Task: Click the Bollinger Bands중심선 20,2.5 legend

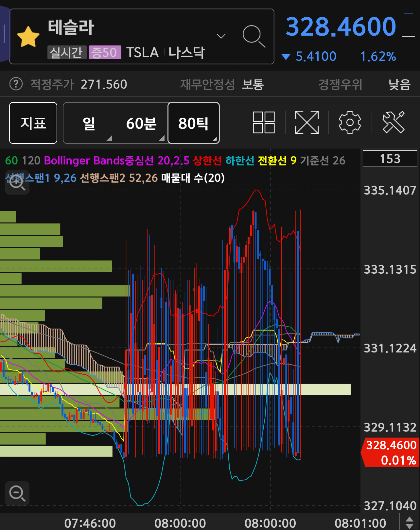Action: pos(116,161)
